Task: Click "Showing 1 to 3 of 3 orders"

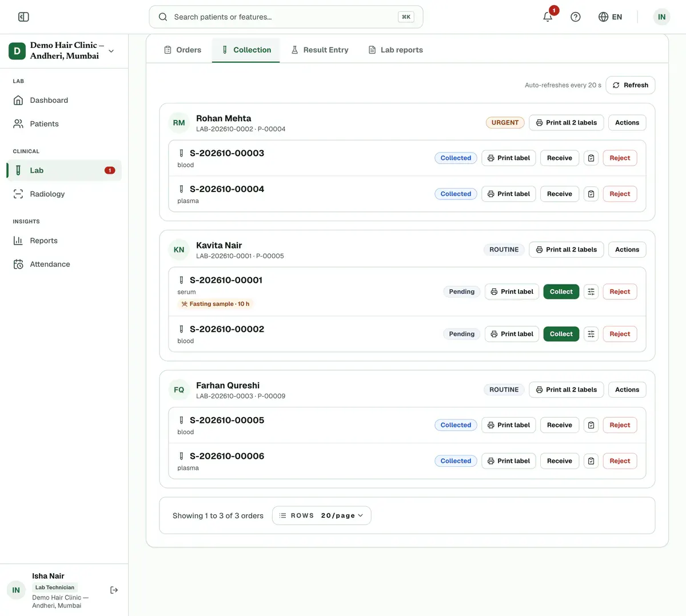Action: [218, 516]
